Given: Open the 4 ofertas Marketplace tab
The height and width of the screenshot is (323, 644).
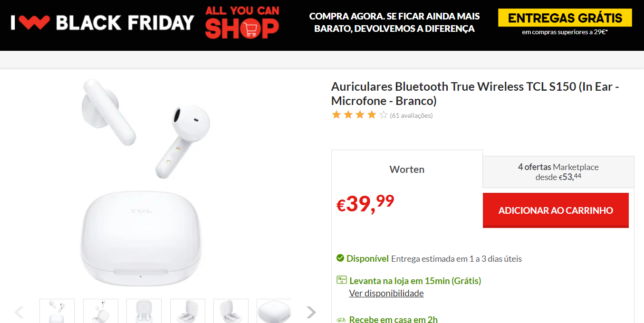Looking at the screenshot, I should click(558, 172).
